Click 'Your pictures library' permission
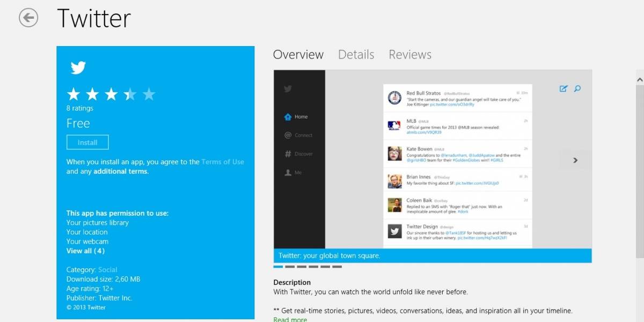Screen dimensions: 644x322 click(98, 222)
